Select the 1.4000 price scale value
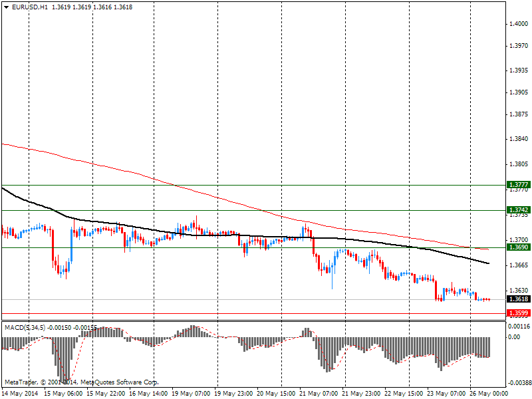 [x=519, y=24]
